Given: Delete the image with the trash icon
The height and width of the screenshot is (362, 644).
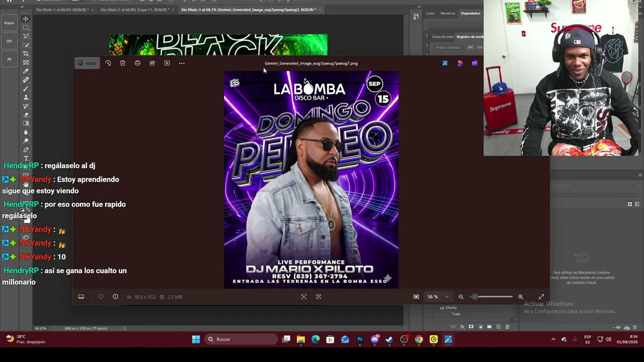Looking at the screenshot, I should click(x=123, y=63).
